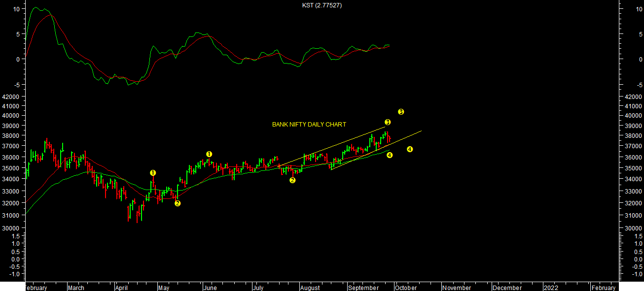The height and width of the screenshot is (291, 644).
Task: Select the wave 2 marker below the May low
Action: pos(178,203)
